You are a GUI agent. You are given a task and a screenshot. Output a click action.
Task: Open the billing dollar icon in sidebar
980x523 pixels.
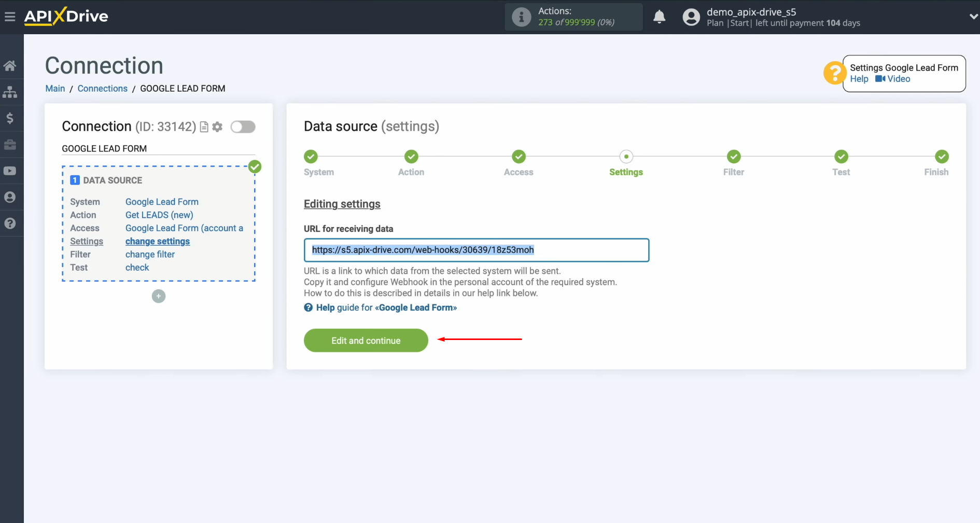click(x=10, y=118)
